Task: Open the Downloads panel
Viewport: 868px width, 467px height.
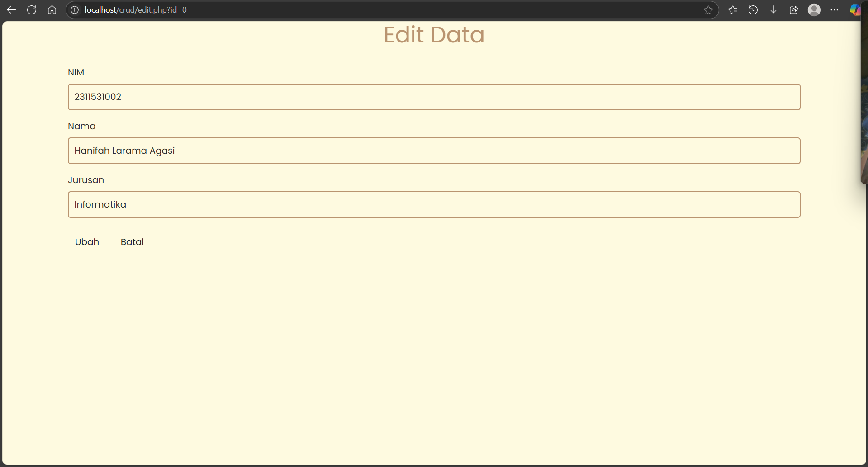Action: pos(773,10)
